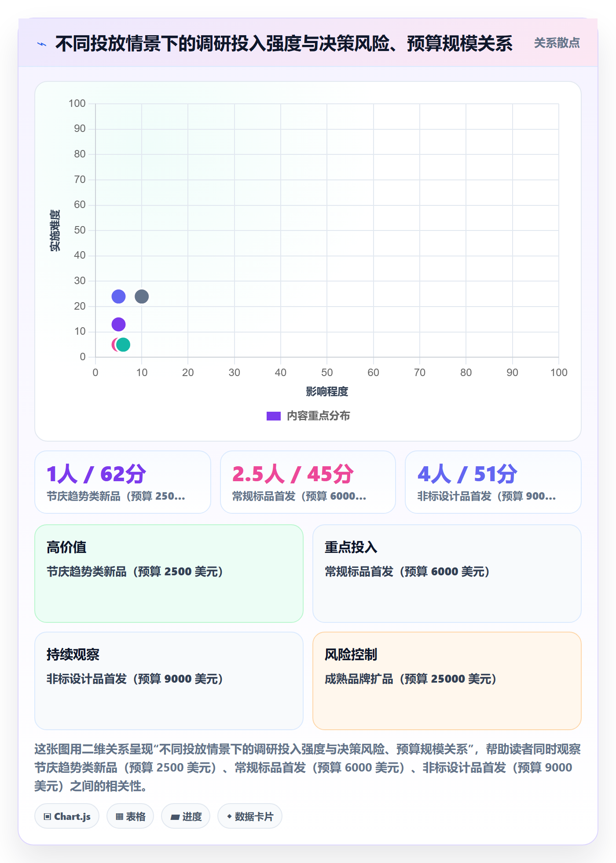Select the purple scatter point
Image resolution: width=616 pixels, height=863 pixels.
tap(118, 325)
